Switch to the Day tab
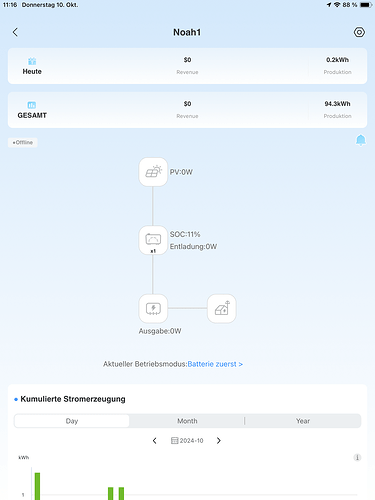This screenshot has height=500, width=375. 72,421
